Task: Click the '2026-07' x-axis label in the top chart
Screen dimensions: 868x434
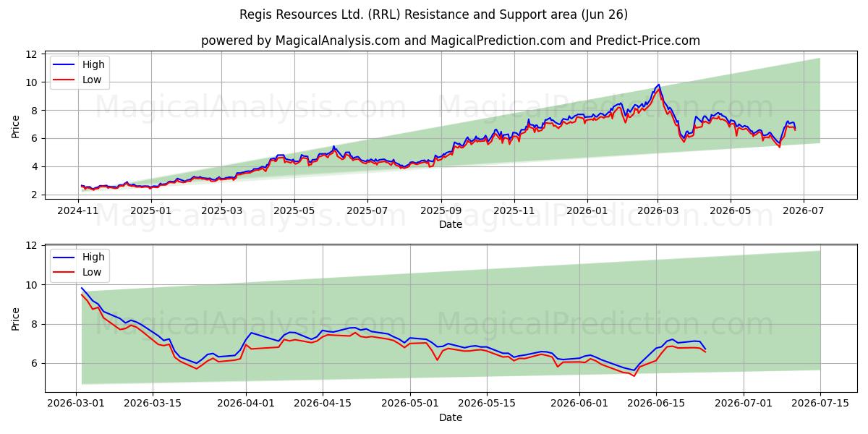Action: 804,211
